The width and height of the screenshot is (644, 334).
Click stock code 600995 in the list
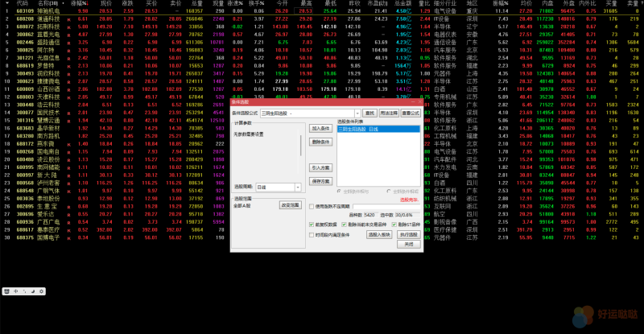(25, 167)
